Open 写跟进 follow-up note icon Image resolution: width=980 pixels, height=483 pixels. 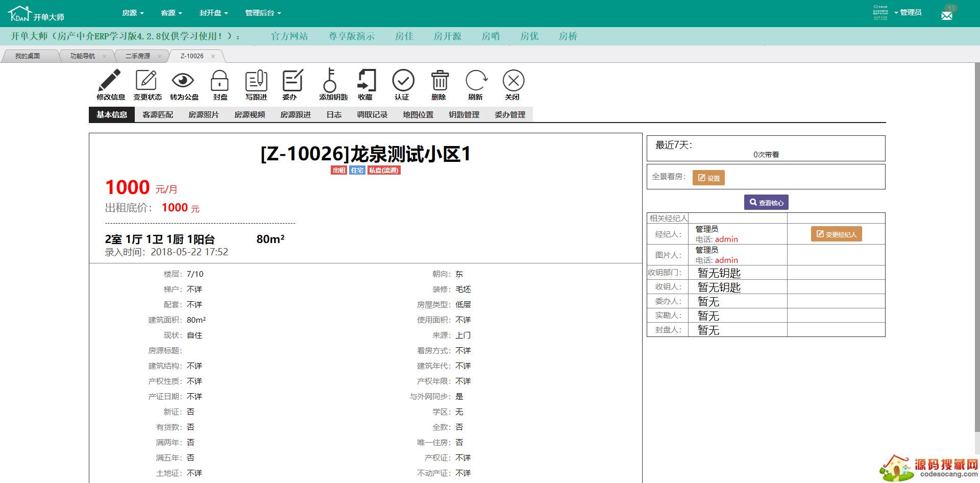pos(256,81)
